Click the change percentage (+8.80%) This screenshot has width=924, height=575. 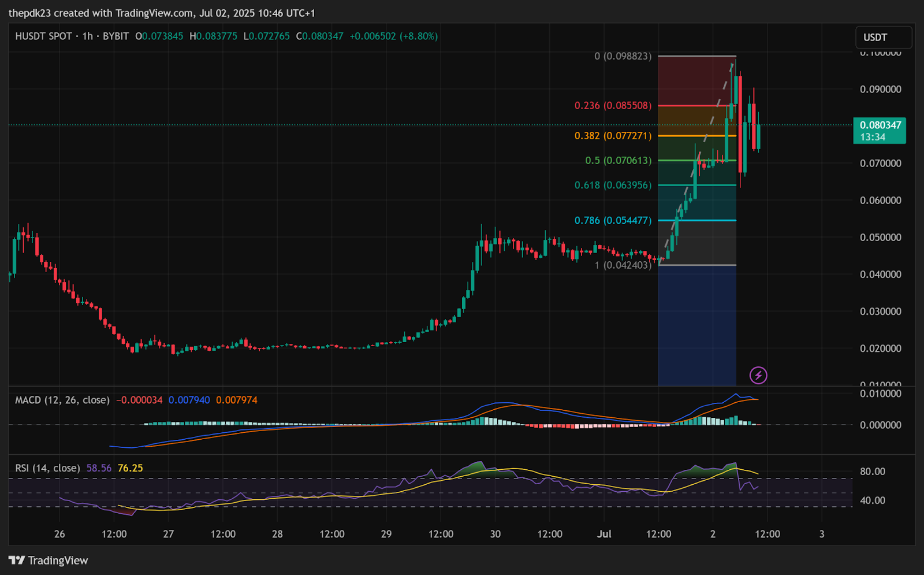point(419,36)
